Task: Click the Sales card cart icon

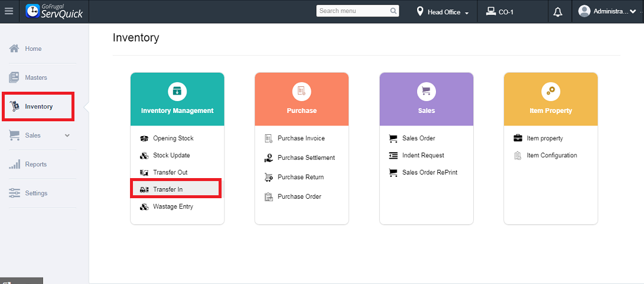Action: 426,91
